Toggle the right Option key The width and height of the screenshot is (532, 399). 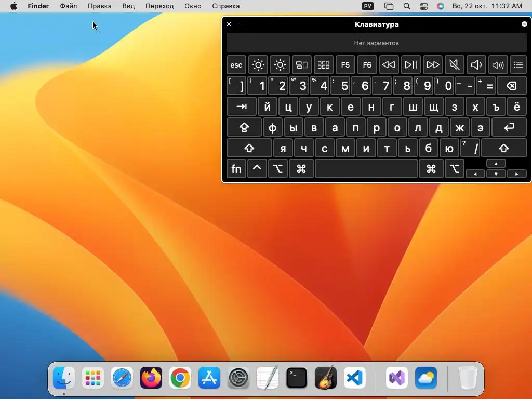pyautogui.click(x=455, y=169)
